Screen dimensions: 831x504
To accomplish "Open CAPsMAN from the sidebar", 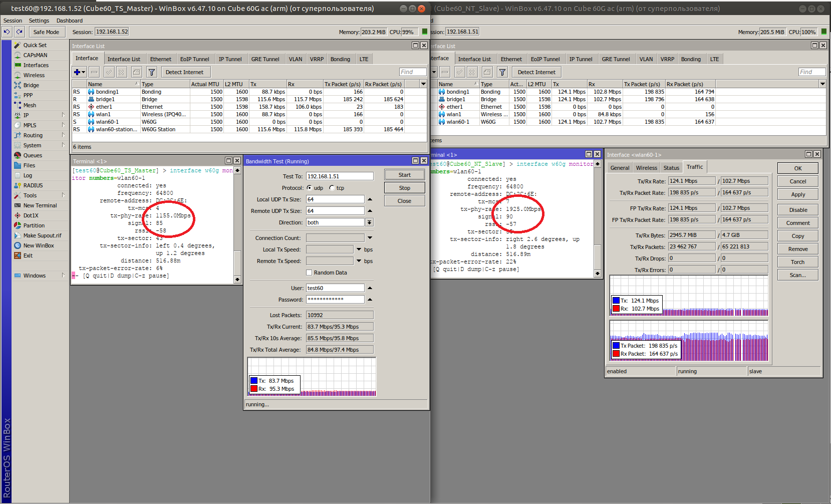I will pyautogui.click(x=35, y=55).
